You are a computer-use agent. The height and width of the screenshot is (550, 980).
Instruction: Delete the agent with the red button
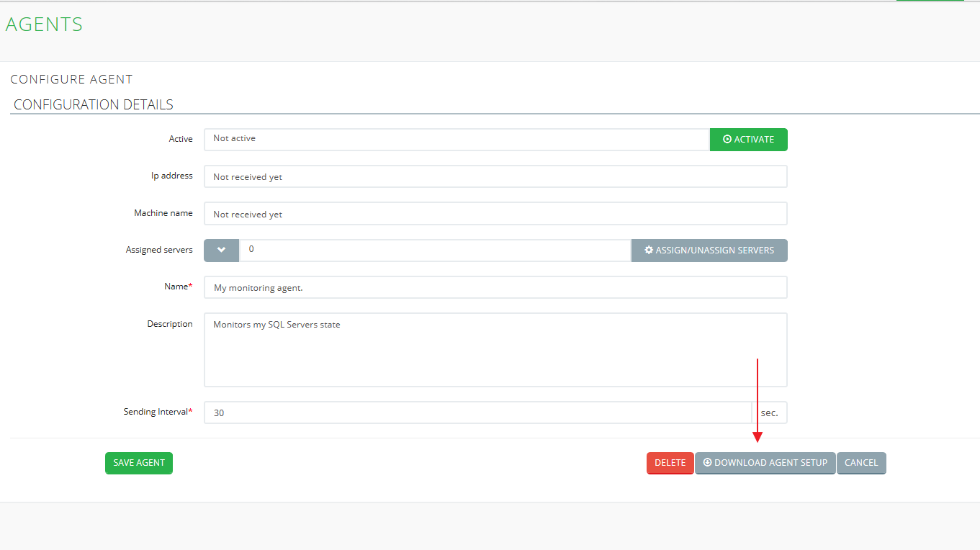coord(670,463)
